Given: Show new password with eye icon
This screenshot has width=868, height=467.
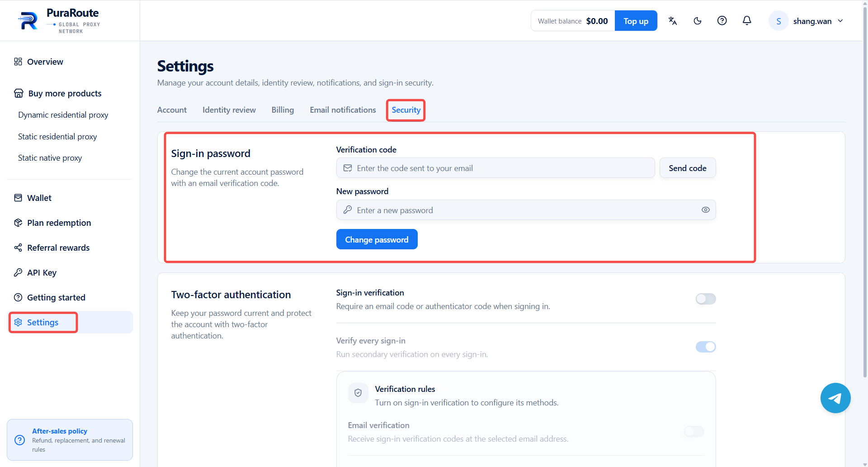Looking at the screenshot, I should click(x=705, y=210).
